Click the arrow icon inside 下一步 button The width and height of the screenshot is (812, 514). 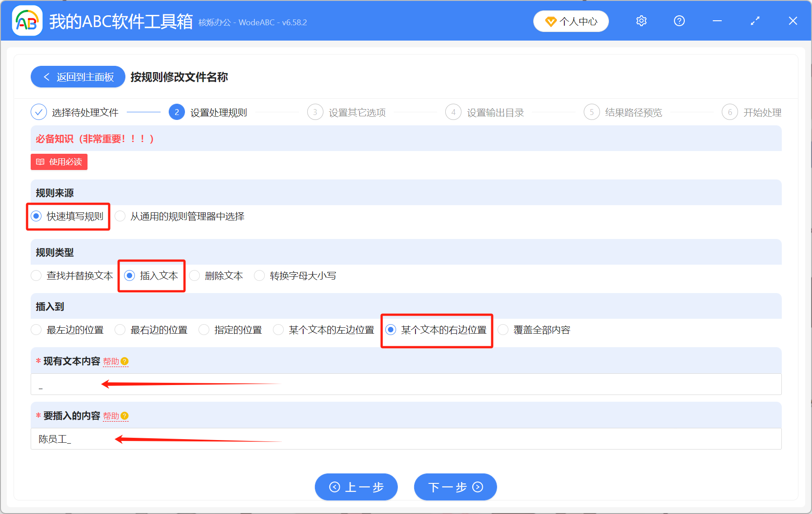point(477,487)
